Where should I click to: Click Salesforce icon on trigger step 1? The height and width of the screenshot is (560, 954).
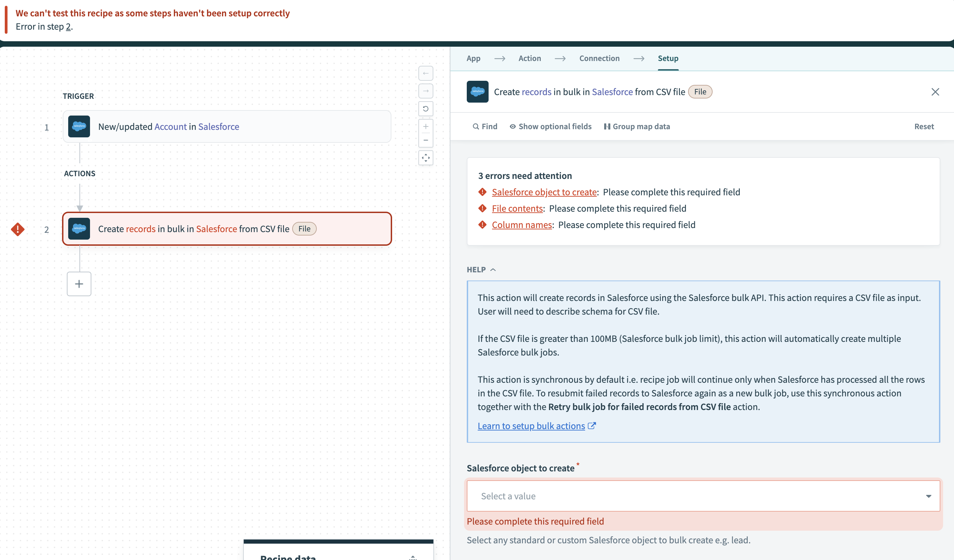[79, 126]
